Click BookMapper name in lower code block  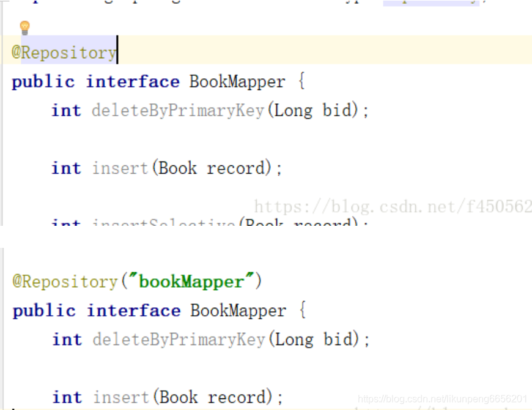point(238,311)
